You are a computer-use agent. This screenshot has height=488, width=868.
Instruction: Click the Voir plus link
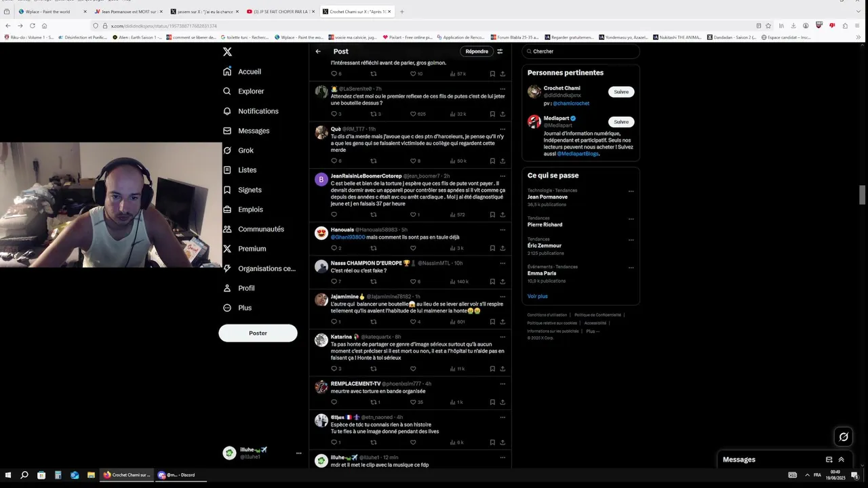tap(538, 296)
